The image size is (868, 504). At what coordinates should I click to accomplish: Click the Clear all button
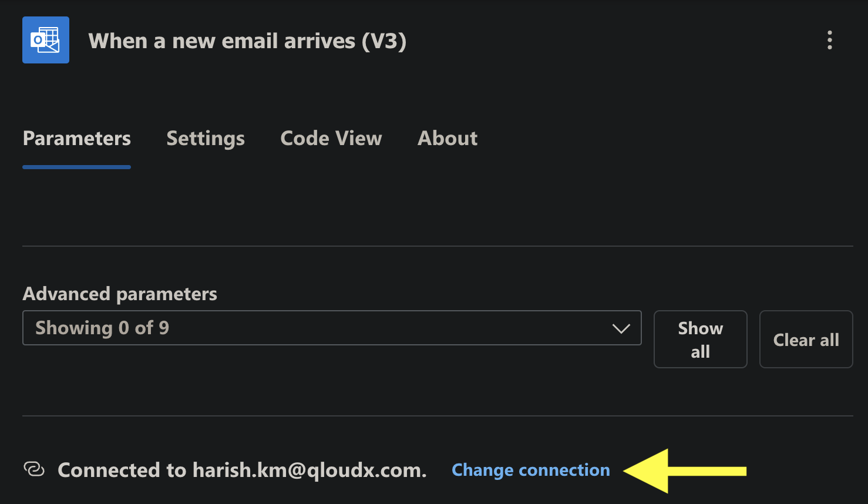tap(806, 340)
